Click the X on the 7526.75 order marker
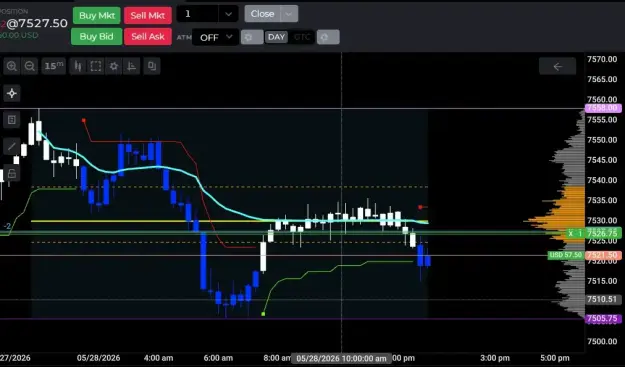The width and height of the screenshot is (625, 367). pyautogui.click(x=570, y=233)
